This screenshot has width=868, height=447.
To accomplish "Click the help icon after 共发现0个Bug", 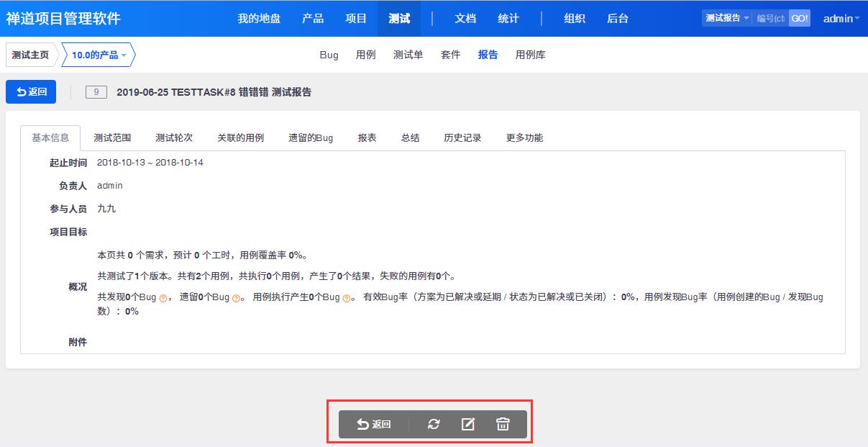I will [163, 298].
